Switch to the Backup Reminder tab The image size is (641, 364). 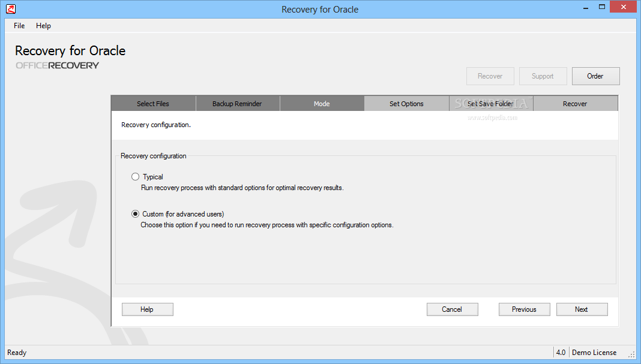(237, 104)
